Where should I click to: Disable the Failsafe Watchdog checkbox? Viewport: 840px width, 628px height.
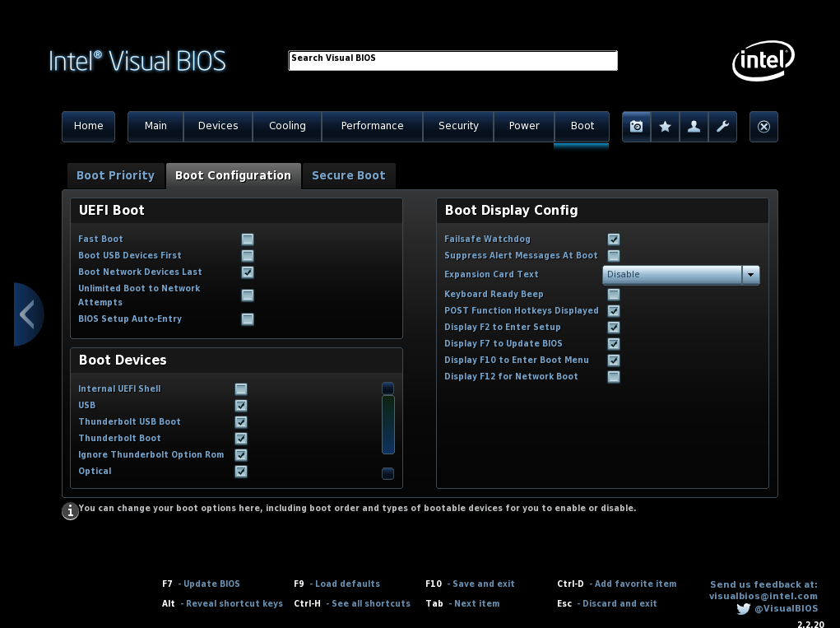614,239
